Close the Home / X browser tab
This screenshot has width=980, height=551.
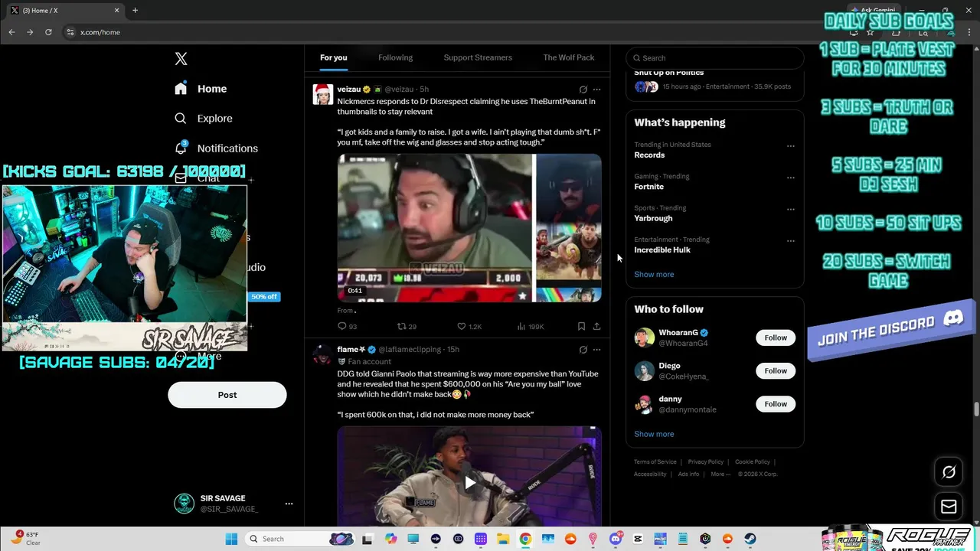click(117, 11)
